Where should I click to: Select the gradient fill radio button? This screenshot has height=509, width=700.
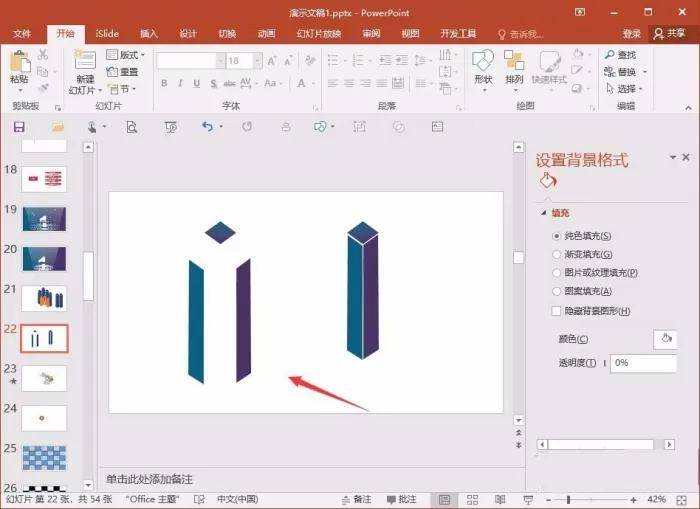pyautogui.click(x=556, y=254)
